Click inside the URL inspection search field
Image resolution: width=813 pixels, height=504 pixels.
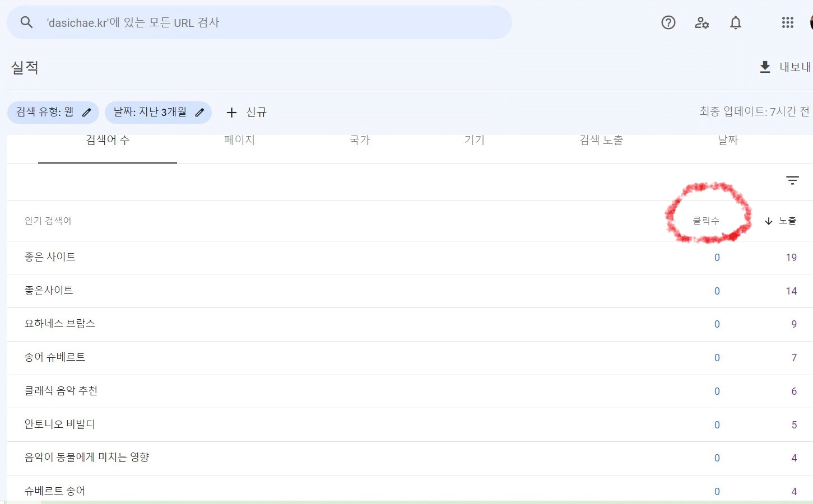tap(224, 22)
